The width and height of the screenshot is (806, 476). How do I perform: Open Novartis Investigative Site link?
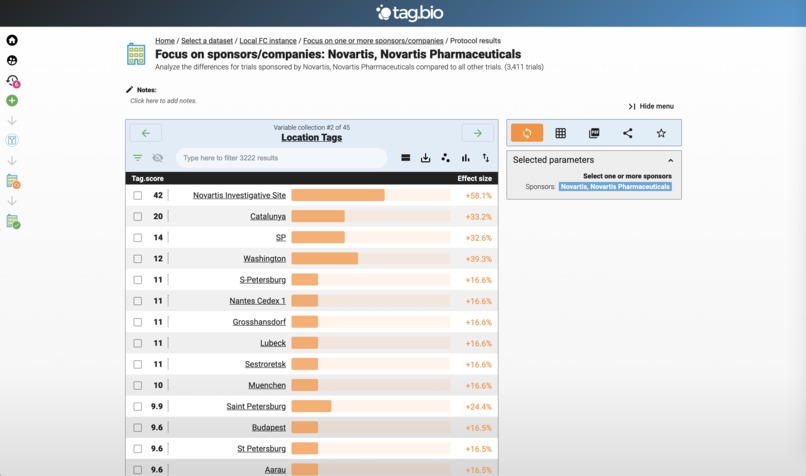[240, 195]
